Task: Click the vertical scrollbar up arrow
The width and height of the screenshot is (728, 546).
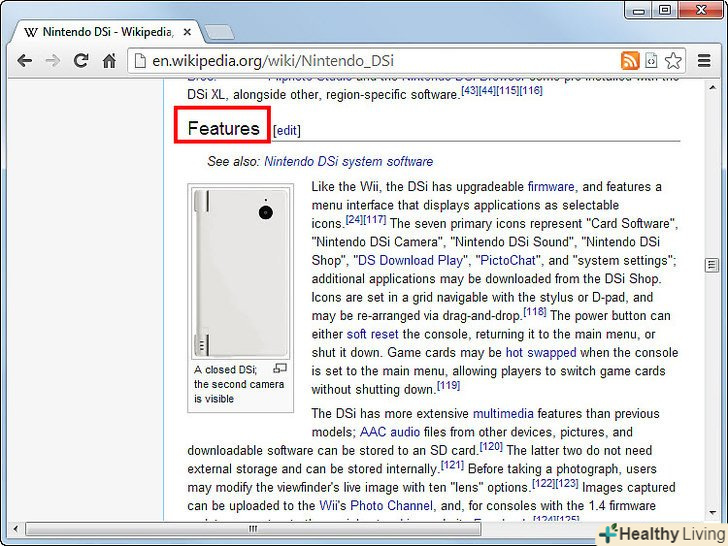Action: pos(712,87)
